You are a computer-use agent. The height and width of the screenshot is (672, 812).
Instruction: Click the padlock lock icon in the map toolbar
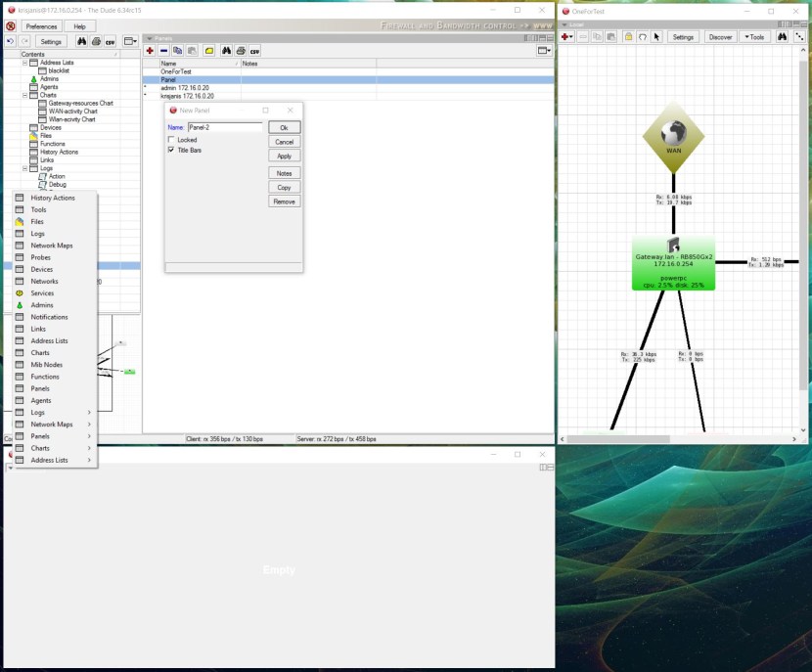point(628,36)
